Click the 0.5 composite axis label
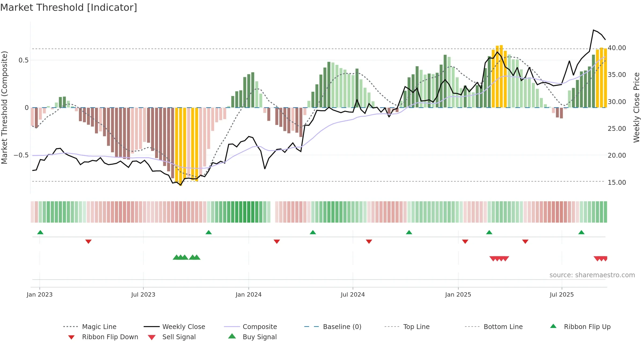The image size is (644, 362). 24,60
